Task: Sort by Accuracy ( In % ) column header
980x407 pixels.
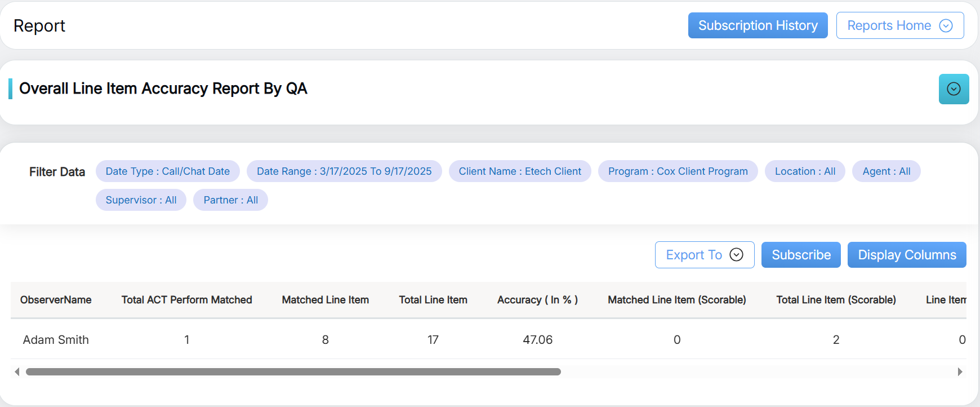Action: click(537, 300)
